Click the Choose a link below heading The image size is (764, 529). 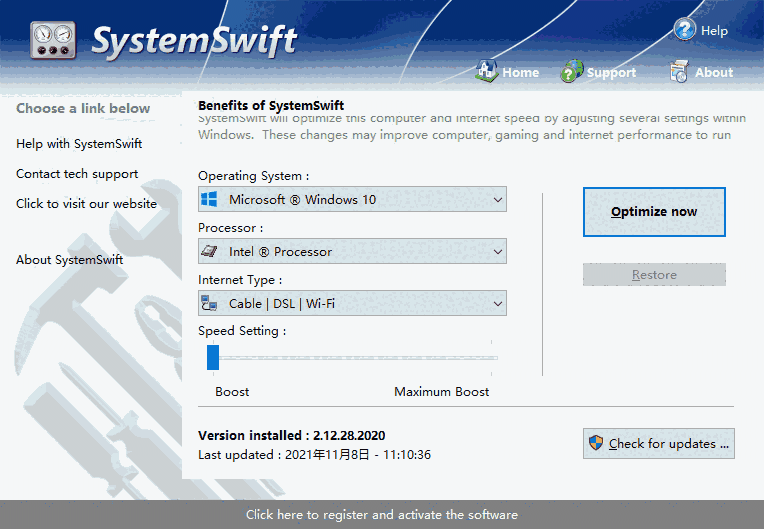(83, 108)
